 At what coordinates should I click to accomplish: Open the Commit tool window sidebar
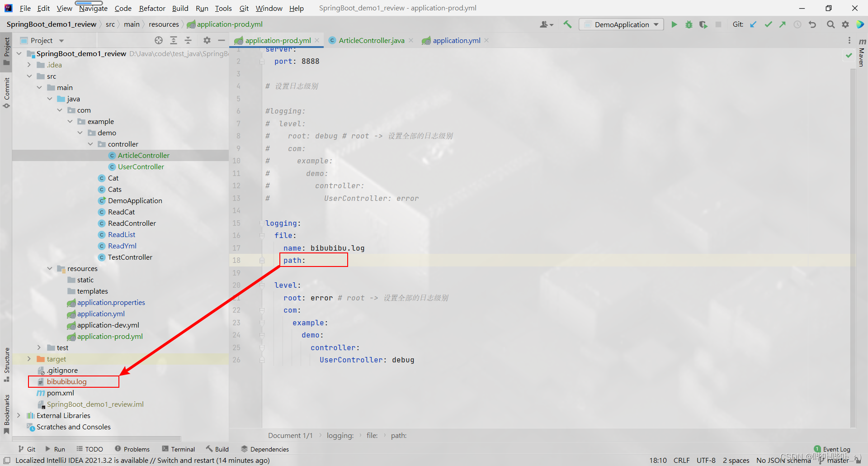6,93
